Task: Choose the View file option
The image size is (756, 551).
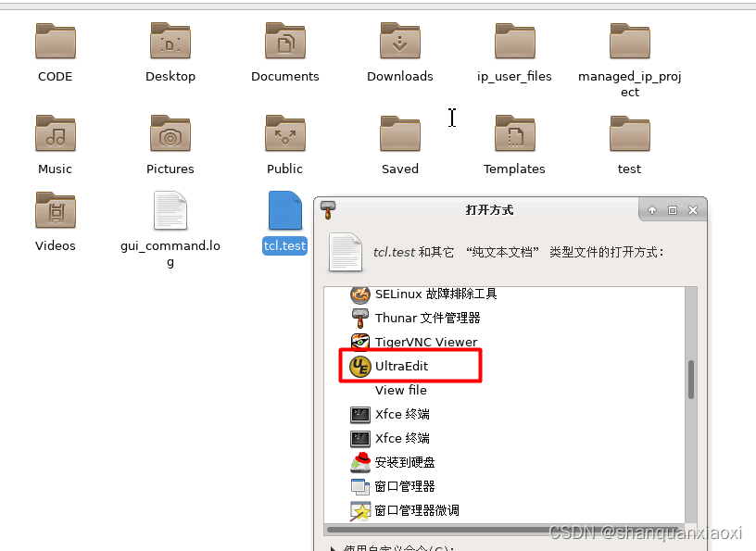Action: pos(400,390)
